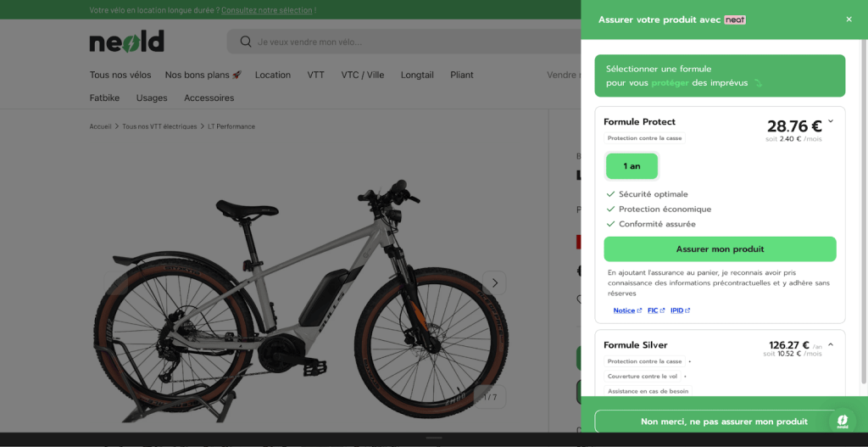The height and width of the screenshot is (447, 868).
Task: Click the search magnifier icon
Action: tap(246, 42)
